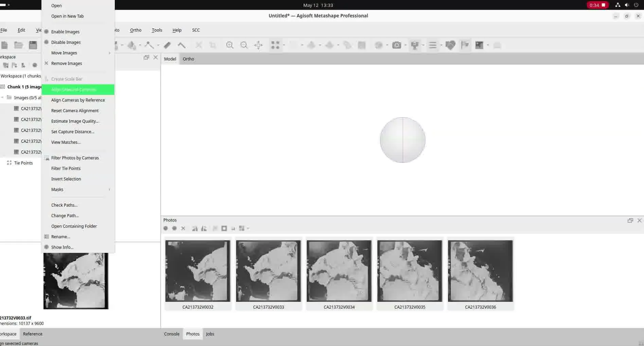The height and width of the screenshot is (346, 644).
Task: Click the highlighted Align Selected Cameras entry
Action: tap(78, 89)
